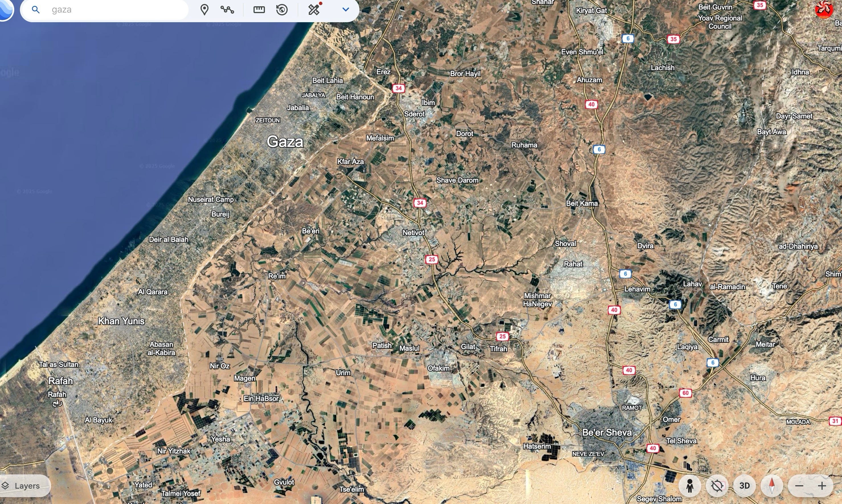Image resolution: width=842 pixels, height=504 pixels.
Task: Click the Mishmar HaNegev label
Action: [x=537, y=300]
